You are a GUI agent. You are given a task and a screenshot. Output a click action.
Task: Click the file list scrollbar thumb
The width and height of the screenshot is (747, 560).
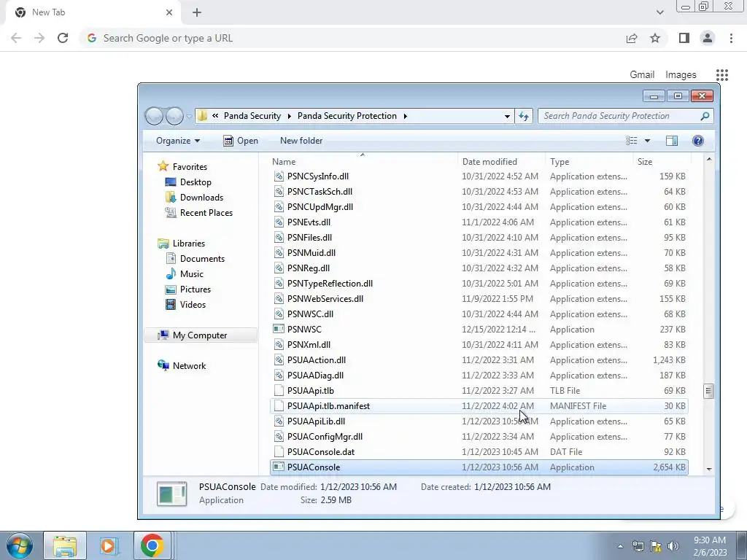[708, 391]
